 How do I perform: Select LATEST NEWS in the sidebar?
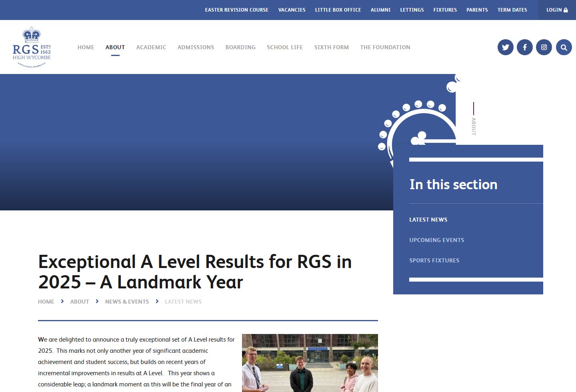point(428,219)
